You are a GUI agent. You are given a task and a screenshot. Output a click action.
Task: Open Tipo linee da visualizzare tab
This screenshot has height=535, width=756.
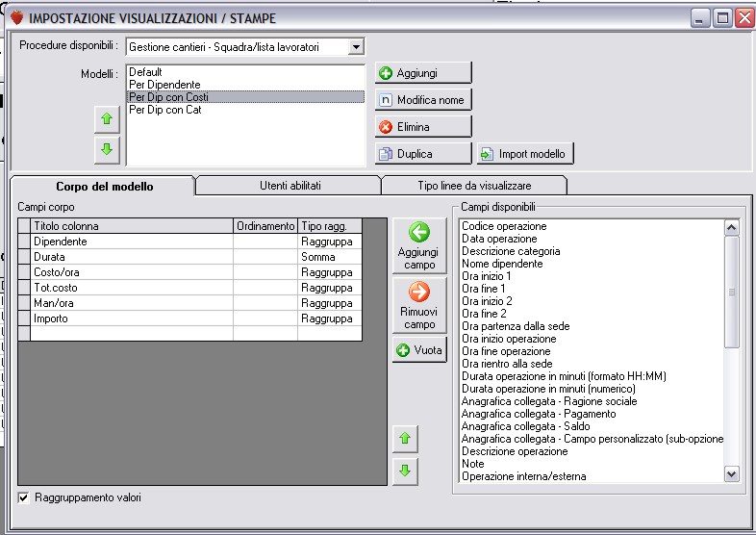point(474,186)
